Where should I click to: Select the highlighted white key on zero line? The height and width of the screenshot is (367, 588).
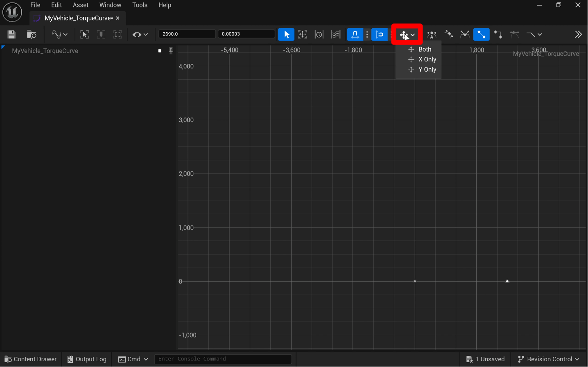pos(507,281)
